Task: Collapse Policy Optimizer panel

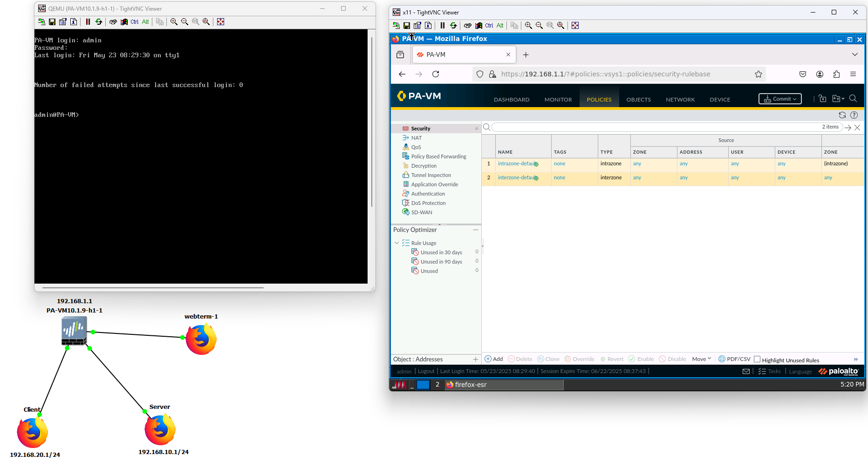Action: tap(476, 230)
